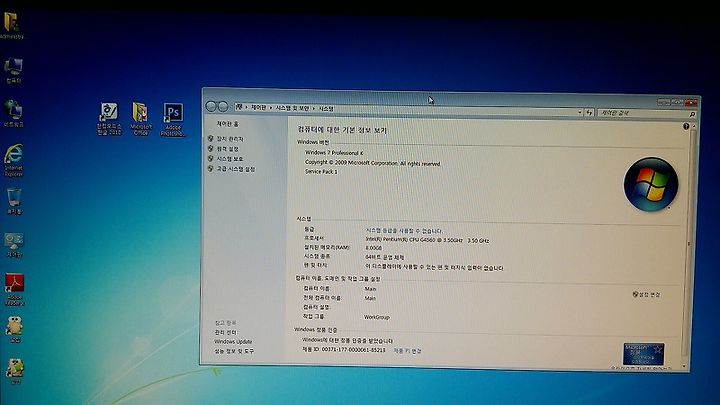The width and height of the screenshot is (720, 405).
Task: Click the genuine Microsoft software badge
Action: [643, 354]
